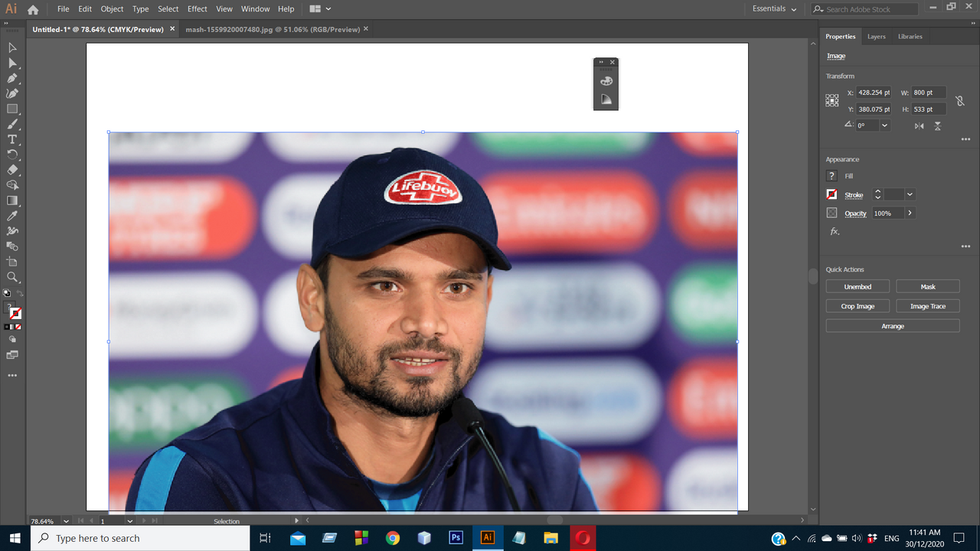Open the stroke weight dropdown
Screen dimensions: 980x551
pyautogui.click(x=910, y=194)
